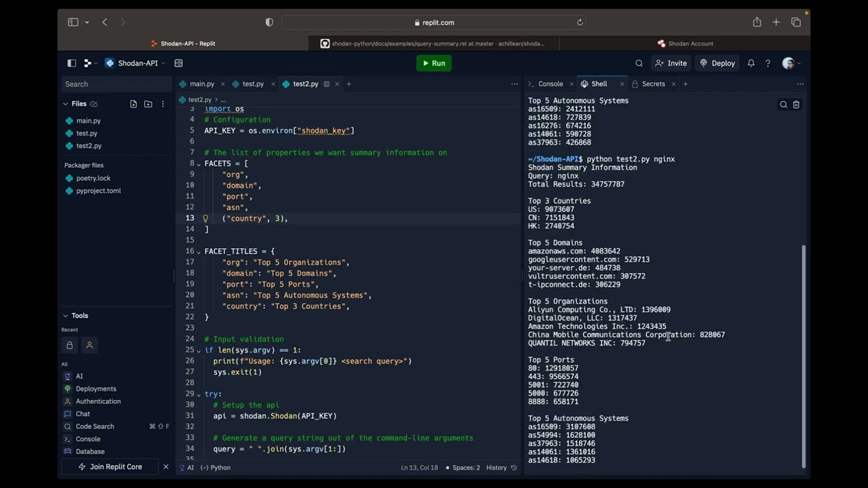Image resolution: width=868 pixels, height=488 pixels.
Task: Run the project with Run button
Action: [x=434, y=63]
